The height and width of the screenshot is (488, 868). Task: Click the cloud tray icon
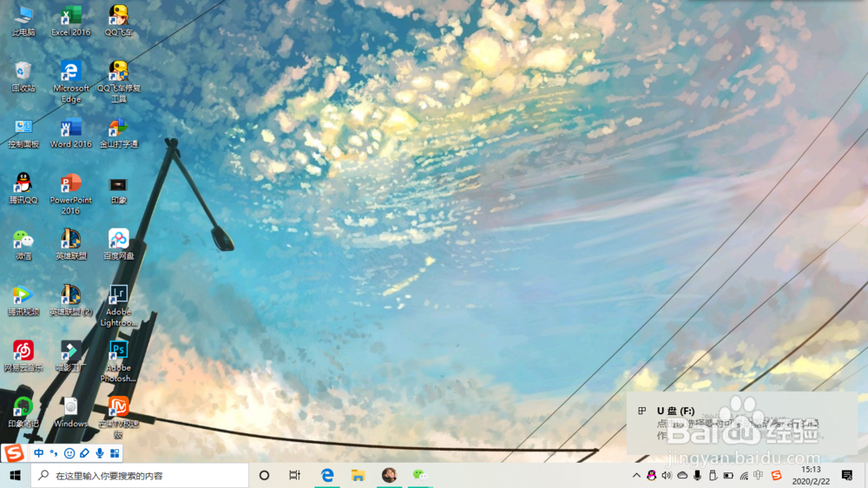[682, 475]
